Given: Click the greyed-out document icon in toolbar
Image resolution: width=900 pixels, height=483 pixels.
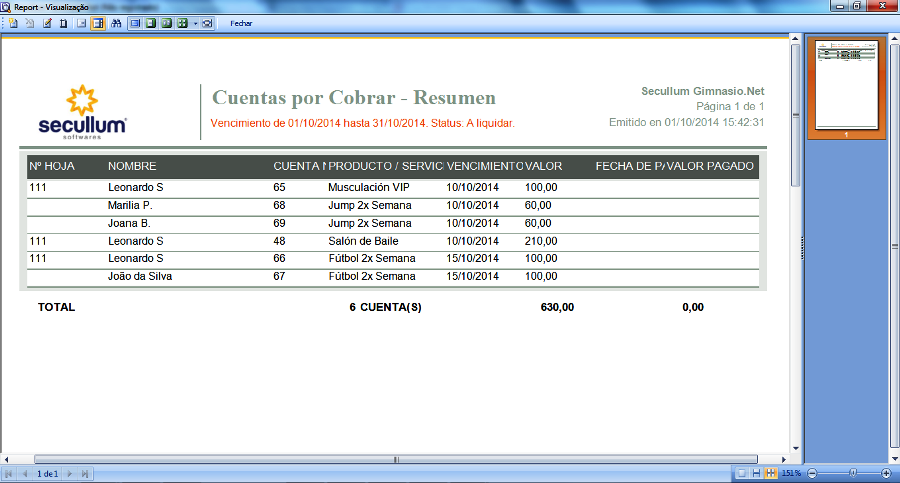Looking at the screenshot, I should pos(30,24).
